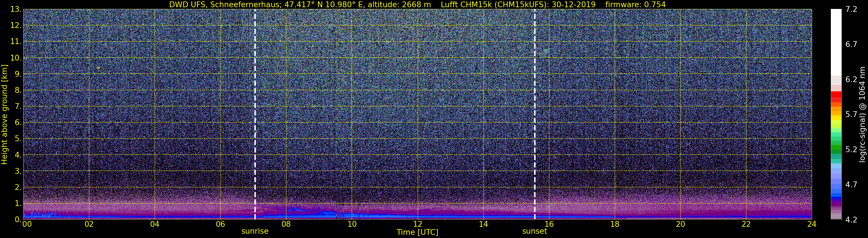
Task: Click the height axis tick label '11.'
Action: [16, 42]
